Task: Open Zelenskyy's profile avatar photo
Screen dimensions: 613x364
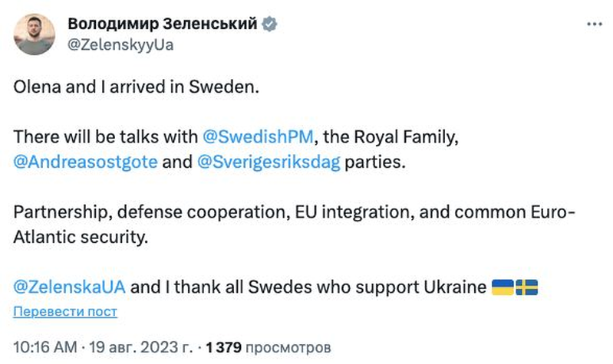Action: pyautogui.click(x=35, y=34)
